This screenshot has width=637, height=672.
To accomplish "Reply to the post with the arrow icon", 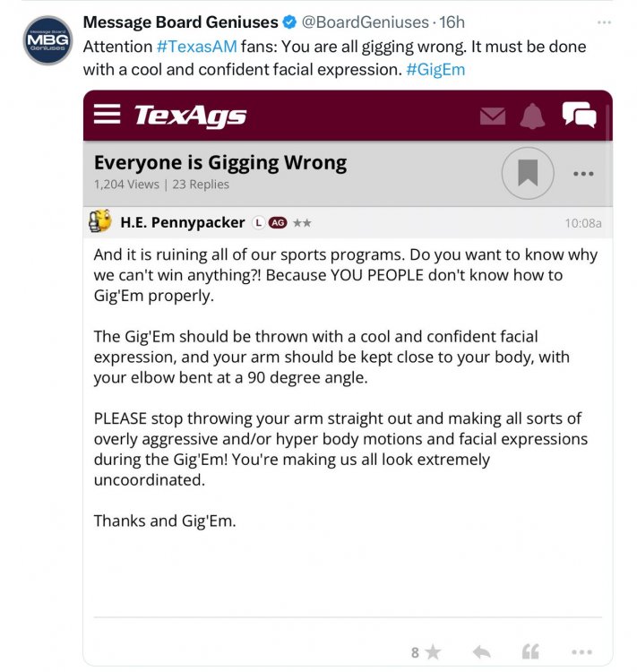I will pos(481,652).
